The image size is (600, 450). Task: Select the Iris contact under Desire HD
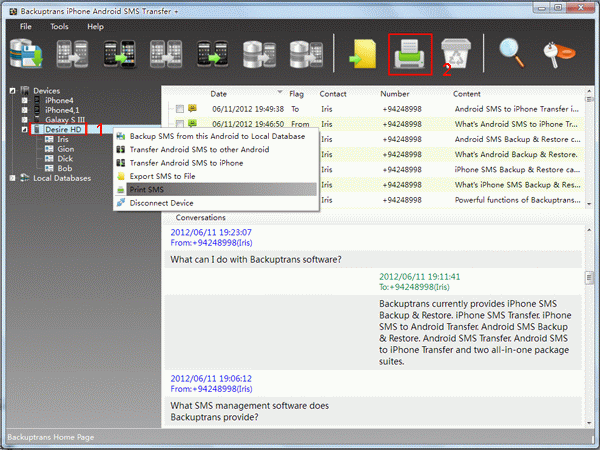click(63, 139)
